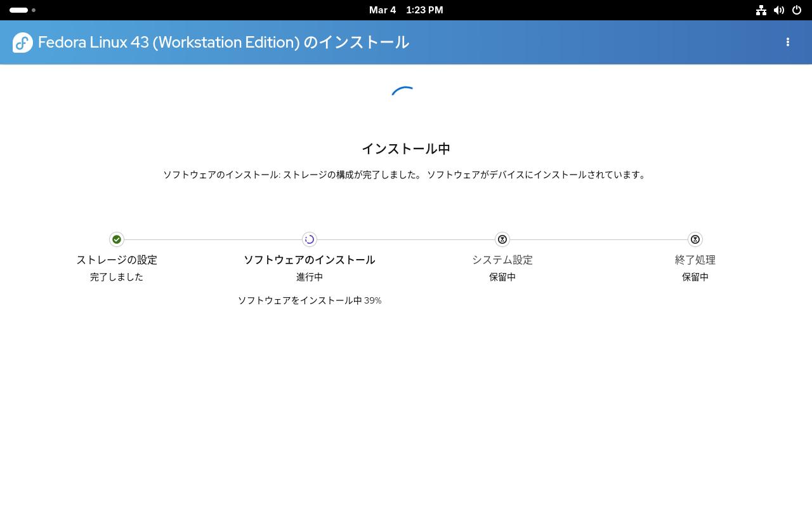Viewport: 812px width, 508px height.
Task: Open the kebab menu in the header
Action: [x=787, y=42]
